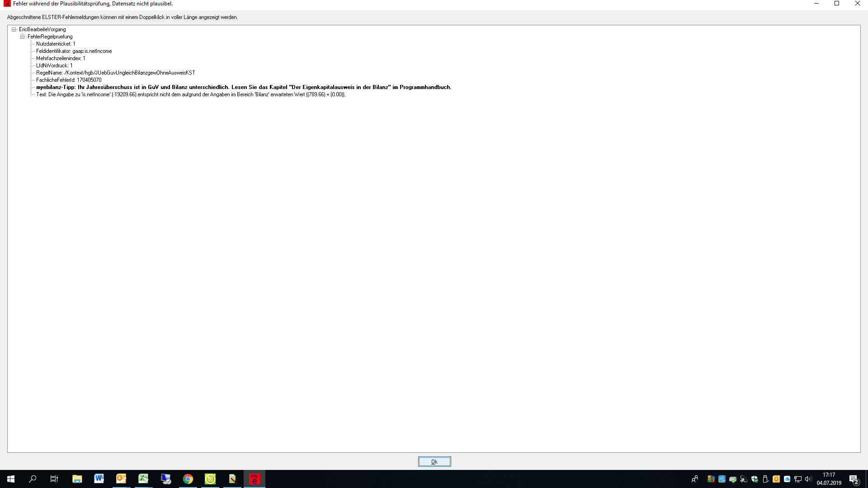868x488 pixels.
Task: Switch to Outlook in the taskbar
Action: (121, 479)
